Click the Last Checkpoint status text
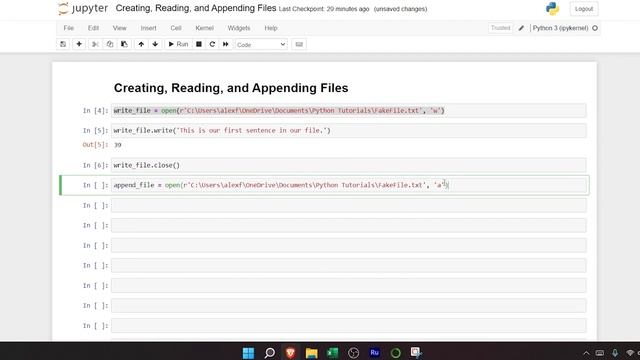This screenshot has height=360, width=640. tap(324, 9)
